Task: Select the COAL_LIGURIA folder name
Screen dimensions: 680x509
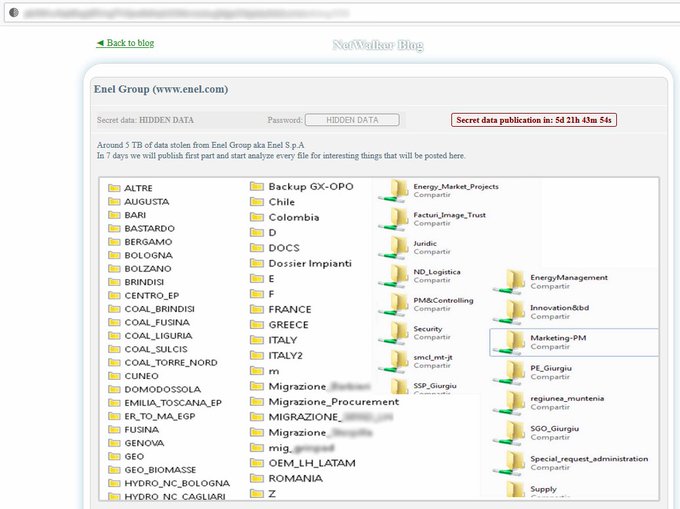Action: pos(158,336)
